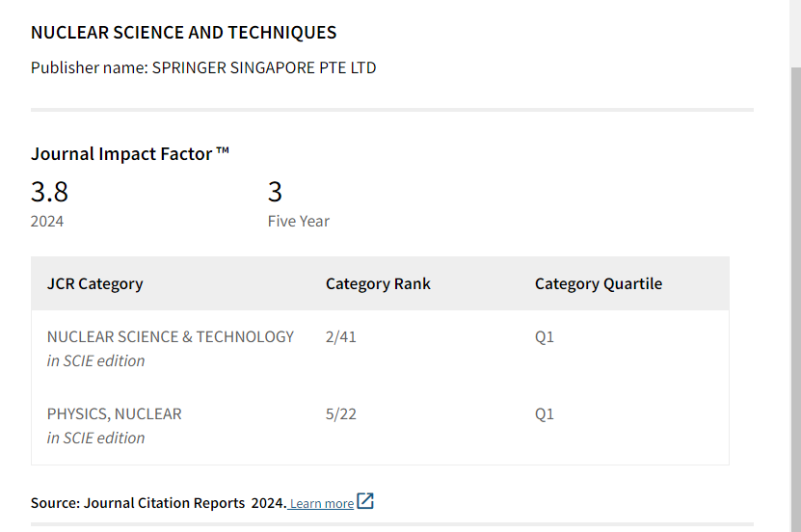Click the Learn more link
The image size is (801, 532).
point(322,503)
